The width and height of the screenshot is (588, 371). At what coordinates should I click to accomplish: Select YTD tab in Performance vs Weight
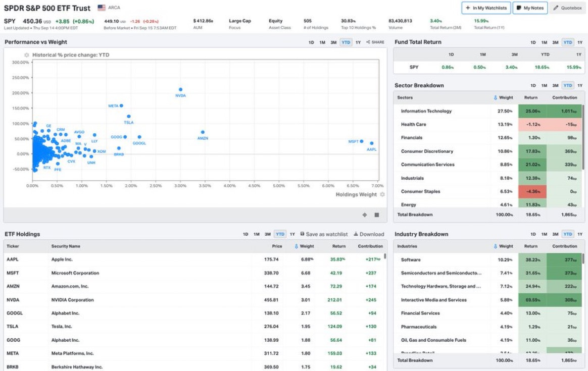[x=346, y=42]
